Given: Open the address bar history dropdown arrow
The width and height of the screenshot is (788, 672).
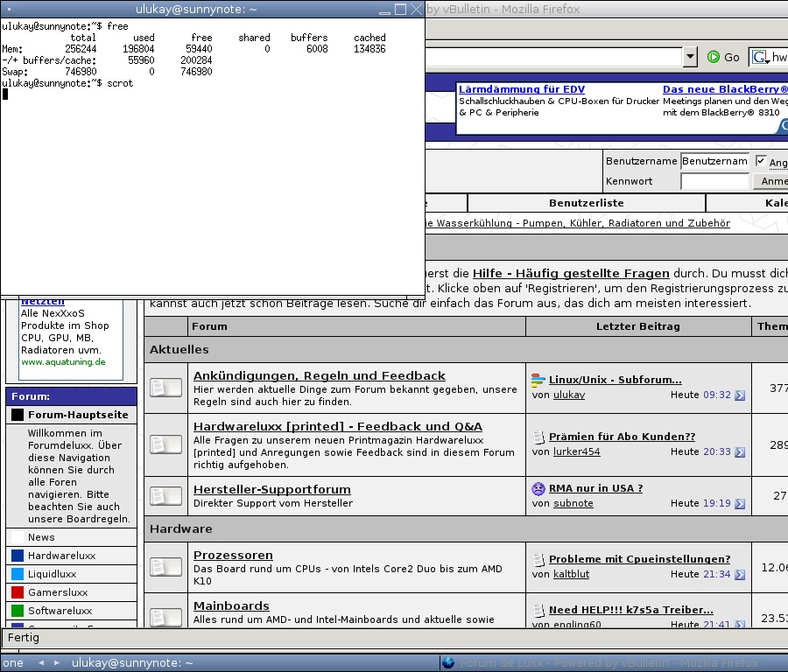Looking at the screenshot, I should [x=690, y=57].
